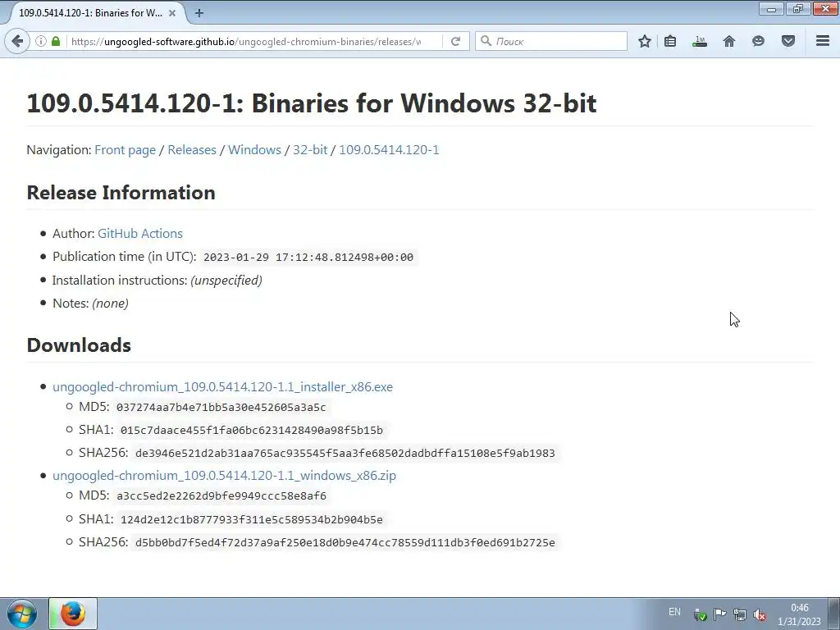Click the installer MD5 hash 037274aa…

coord(221,408)
